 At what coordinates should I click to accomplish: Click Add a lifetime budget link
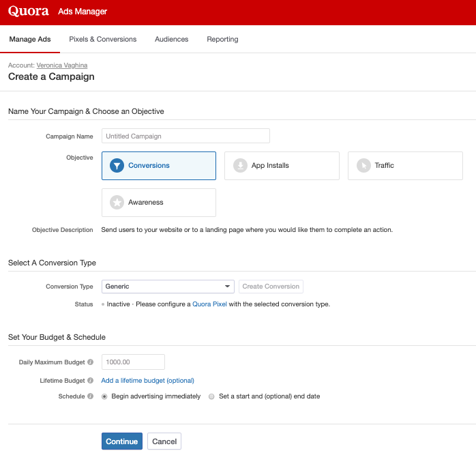[147, 381]
